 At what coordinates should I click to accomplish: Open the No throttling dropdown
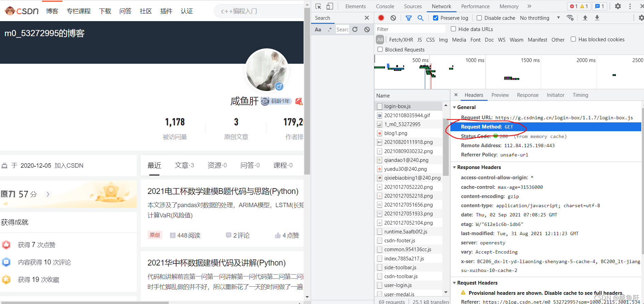pyautogui.click(x=540, y=18)
